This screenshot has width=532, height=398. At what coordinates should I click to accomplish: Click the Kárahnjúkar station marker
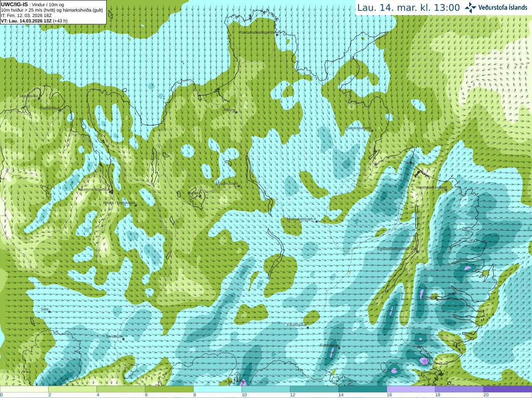click(x=308, y=328)
